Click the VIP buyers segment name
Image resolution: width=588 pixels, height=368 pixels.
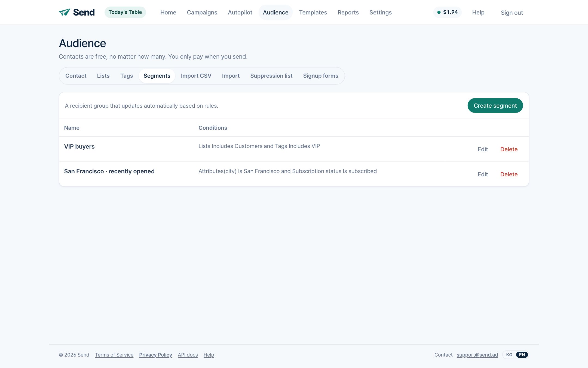(x=79, y=146)
